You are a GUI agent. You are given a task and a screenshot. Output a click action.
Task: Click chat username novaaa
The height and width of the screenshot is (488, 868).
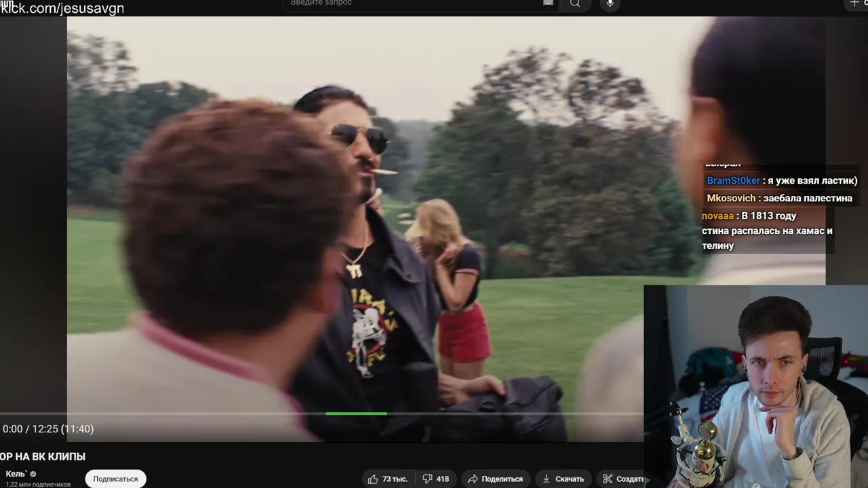click(x=717, y=216)
